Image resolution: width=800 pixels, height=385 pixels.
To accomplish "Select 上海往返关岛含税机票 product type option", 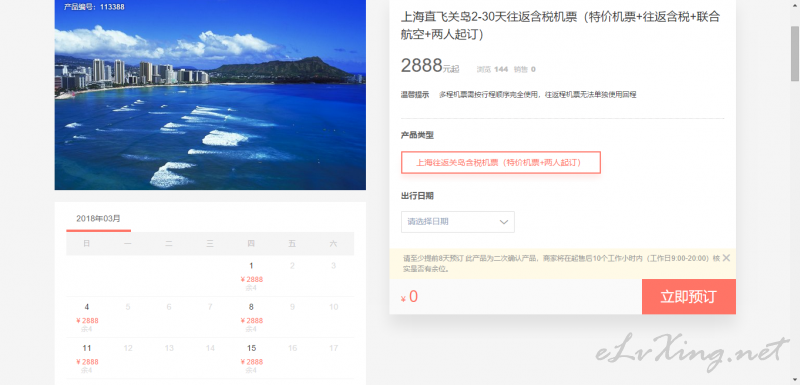I will [x=501, y=163].
